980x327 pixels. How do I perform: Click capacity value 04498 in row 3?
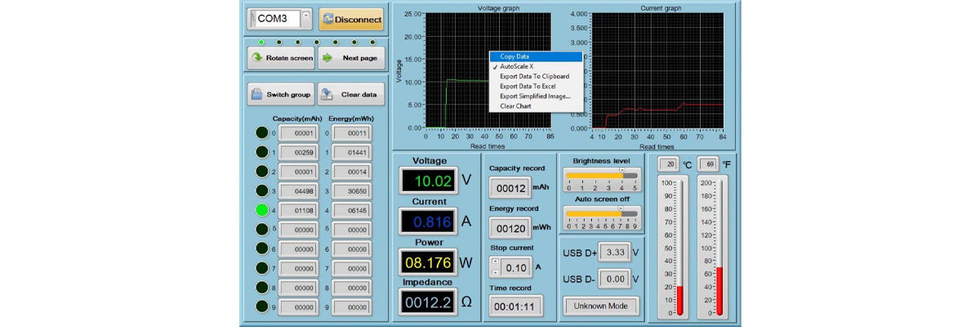[x=298, y=190]
